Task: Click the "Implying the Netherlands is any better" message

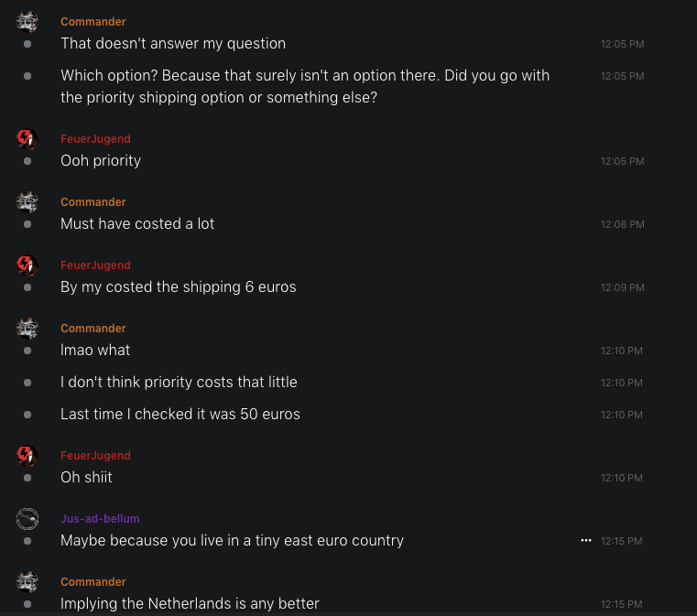Action: (190, 603)
